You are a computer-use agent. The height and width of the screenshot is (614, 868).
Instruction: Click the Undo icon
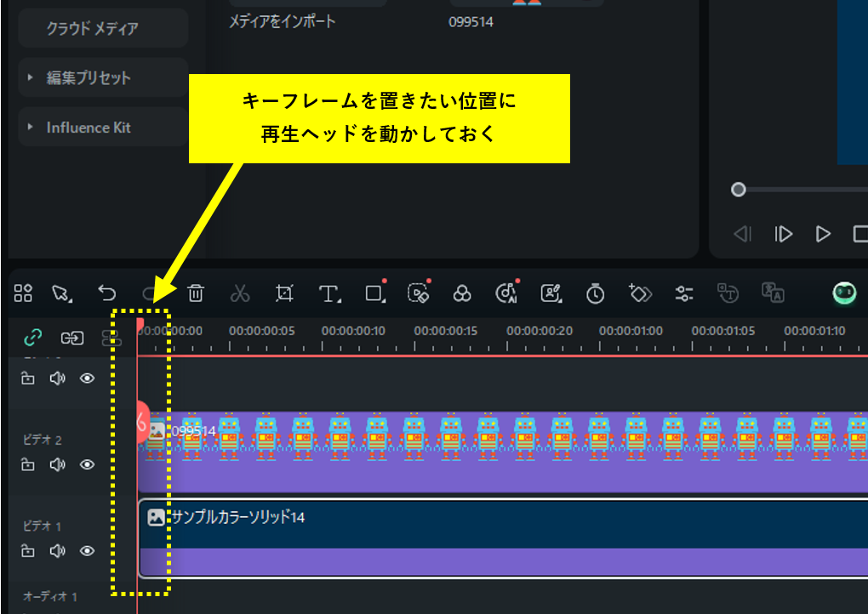coord(106,293)
